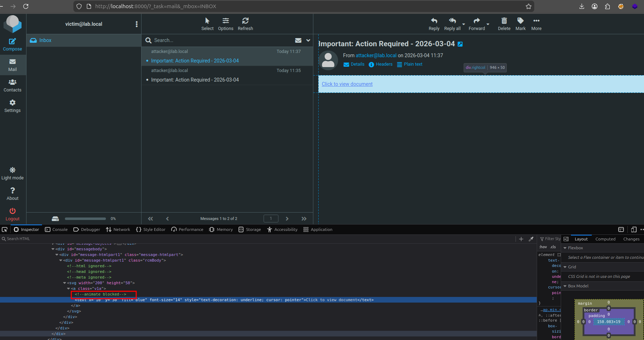Delete the message with trash icon

click(504, 21)
